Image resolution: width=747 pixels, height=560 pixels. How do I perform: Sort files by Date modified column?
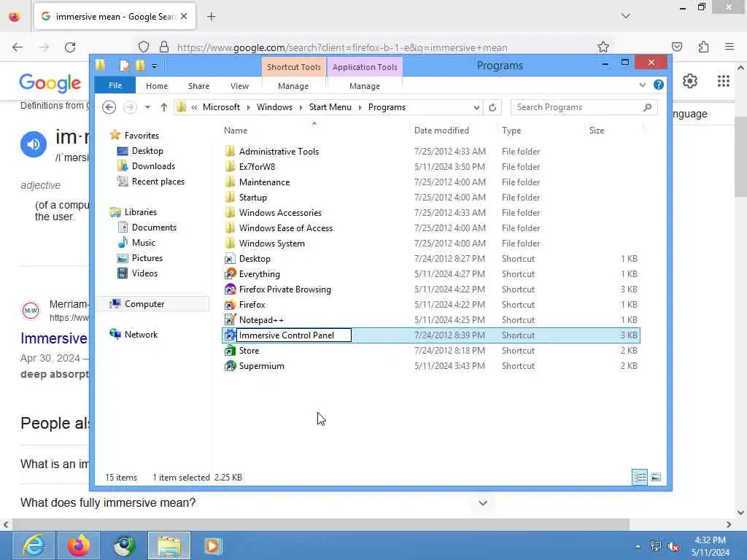click(x=441, y=131)
